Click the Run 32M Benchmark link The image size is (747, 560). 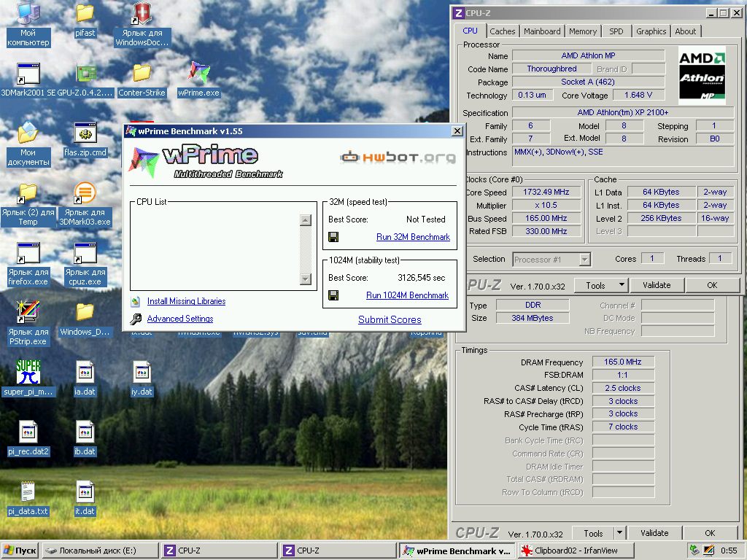point(413,237)
